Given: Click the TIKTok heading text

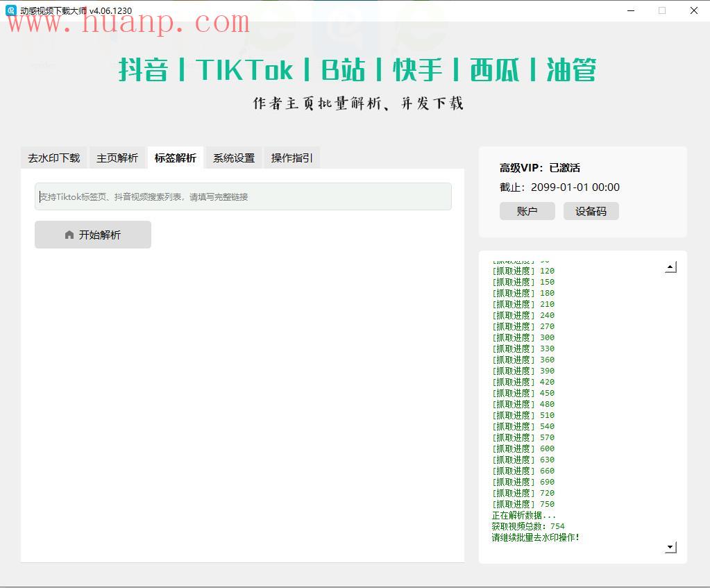Looking at the screenshot, I should [x=244, y=69].
